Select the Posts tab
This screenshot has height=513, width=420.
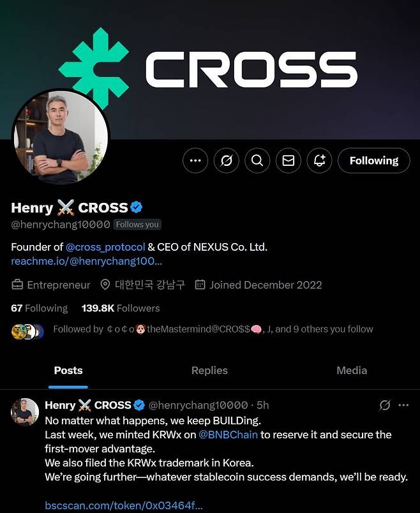[68, 370]
